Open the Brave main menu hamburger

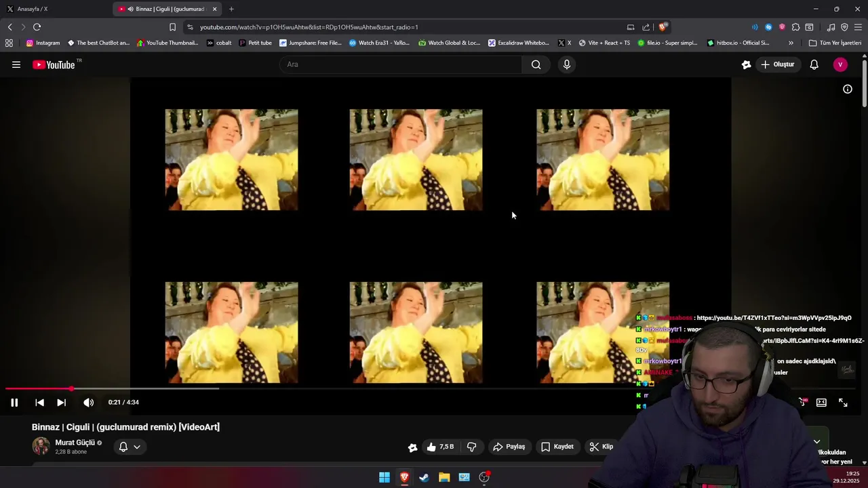pyautogui.click(x=858, y=27)
